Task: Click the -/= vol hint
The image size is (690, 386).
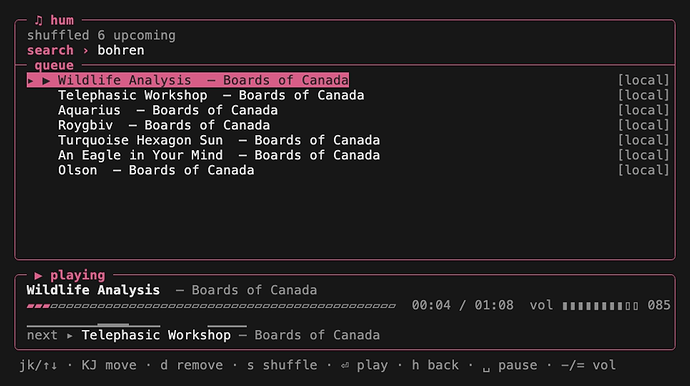Action: pyautogui.click(x=588, y=365)
